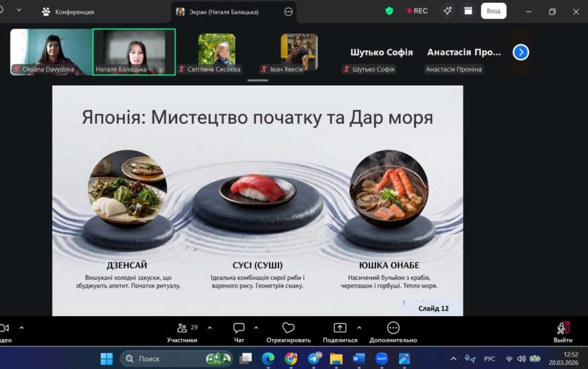
Task: Click the green encryption shield icon
Action: pyautogui.click(x=389, y=11)
